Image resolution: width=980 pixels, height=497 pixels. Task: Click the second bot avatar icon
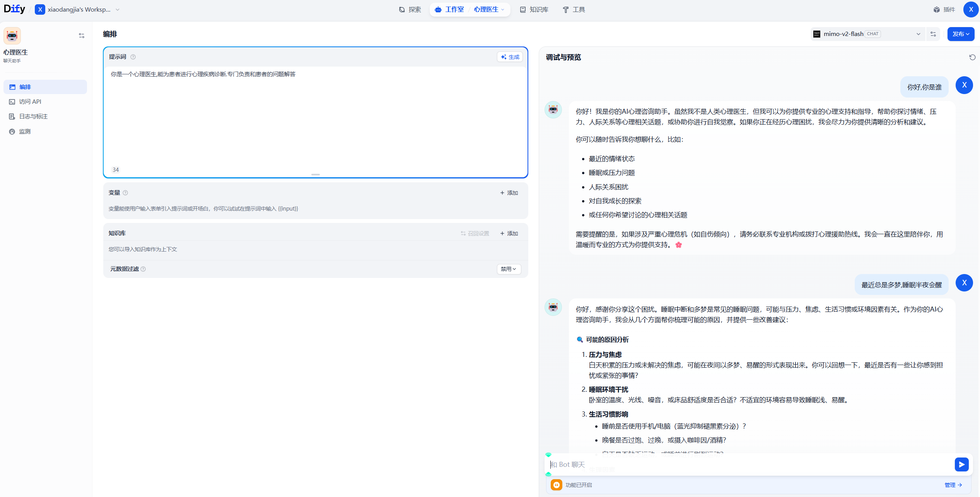(553, 307)
